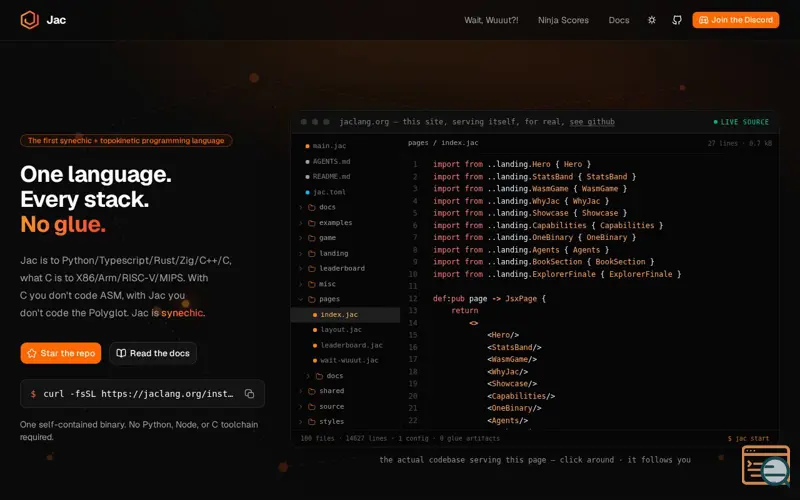
Task: Toggle the light/dark theme sun icon
Action: [652, 20]
